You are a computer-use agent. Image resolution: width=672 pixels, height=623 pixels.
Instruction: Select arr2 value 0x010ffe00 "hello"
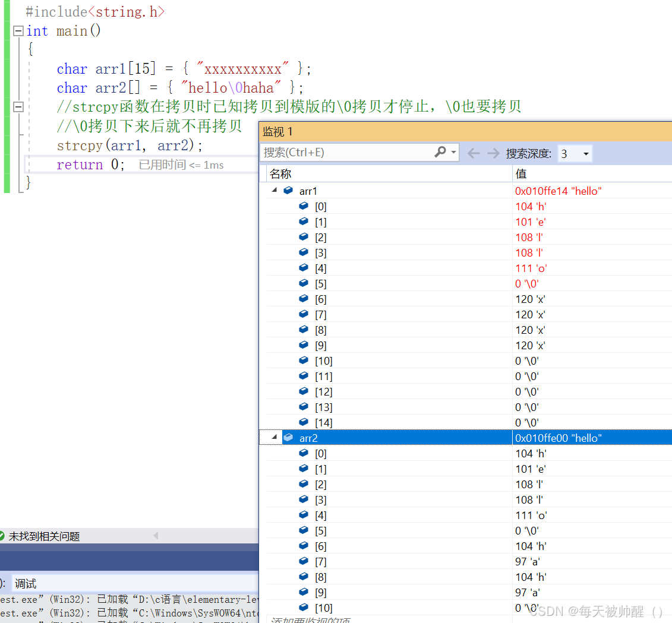point(558,438)
